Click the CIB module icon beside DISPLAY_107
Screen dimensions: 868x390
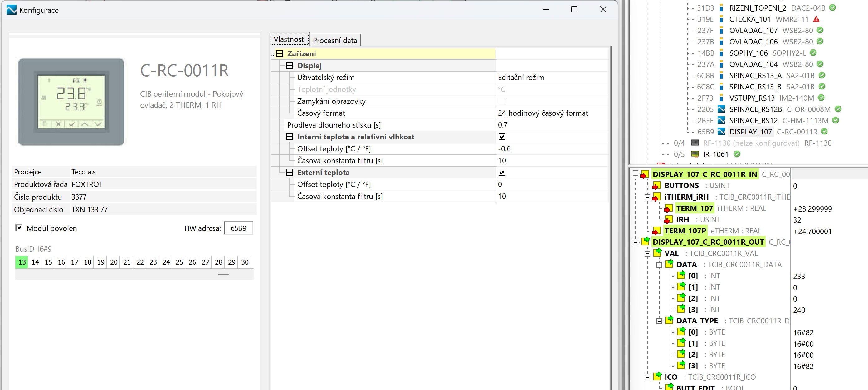(721, 132)
